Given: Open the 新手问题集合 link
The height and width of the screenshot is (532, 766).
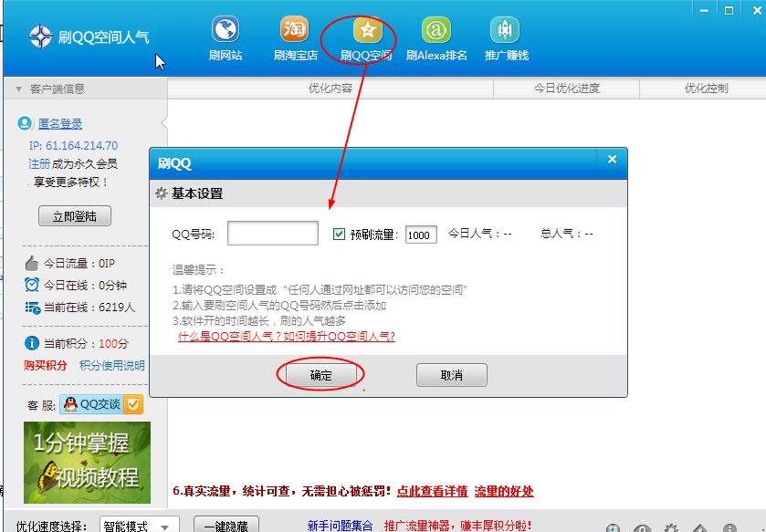Looking at the screenshot, I should click(340, 526).
